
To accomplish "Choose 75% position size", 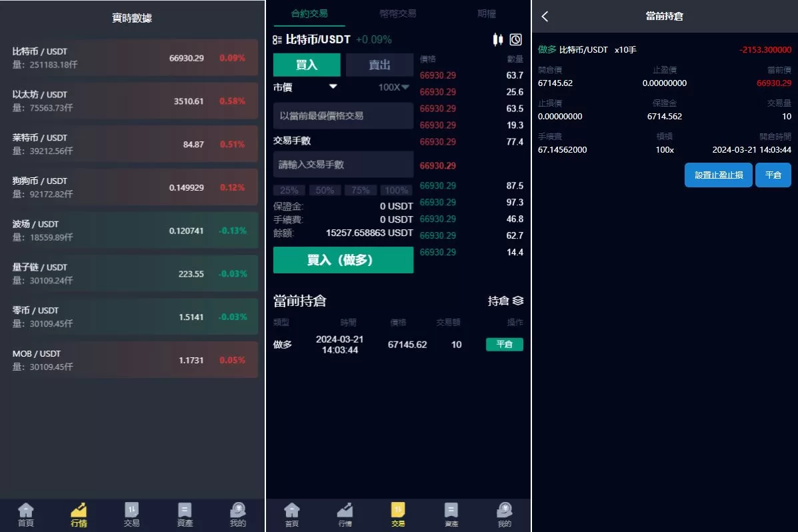I will coord(360,190).
